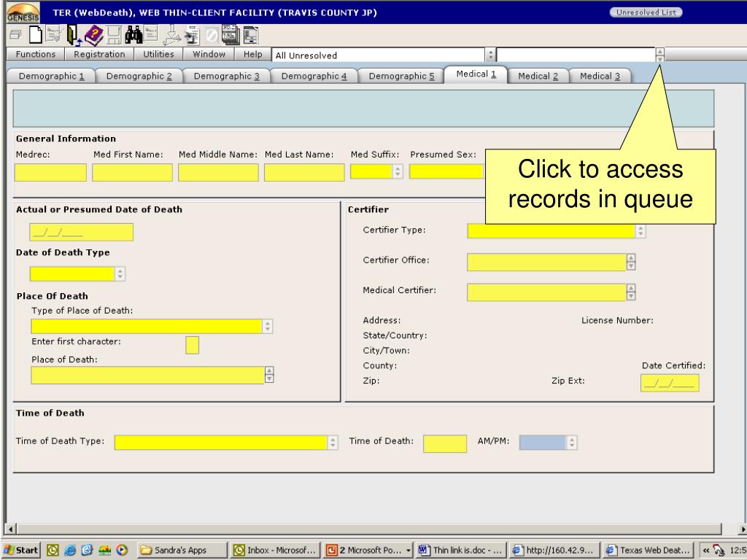Switch to the Medical 3 tab

coord(600,76)
